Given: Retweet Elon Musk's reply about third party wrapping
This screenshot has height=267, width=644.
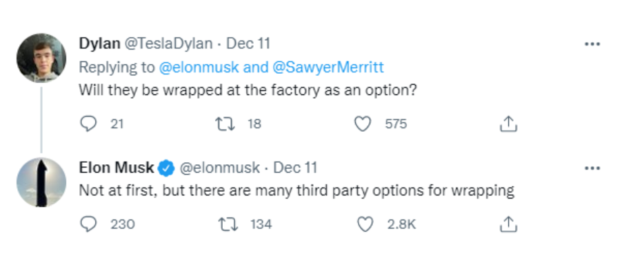Looking at the screenshot, I should tap(228, 224).
